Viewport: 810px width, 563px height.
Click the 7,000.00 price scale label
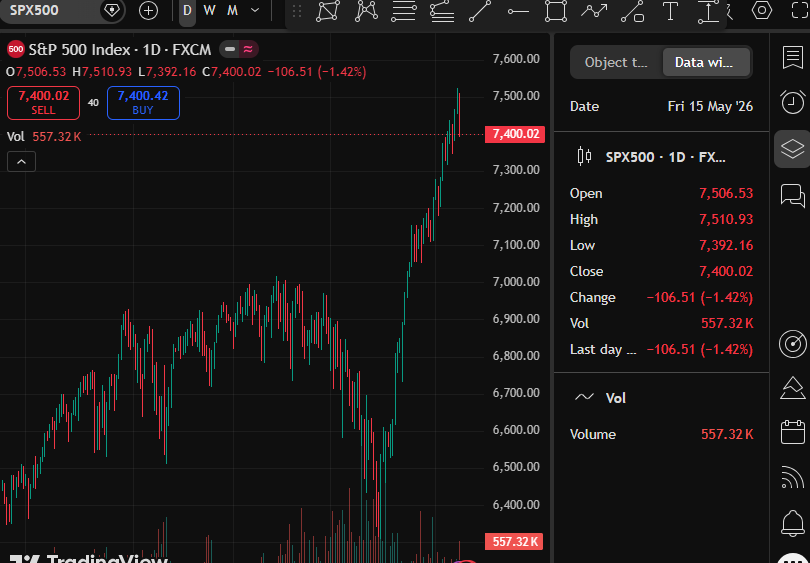point(516,282)
